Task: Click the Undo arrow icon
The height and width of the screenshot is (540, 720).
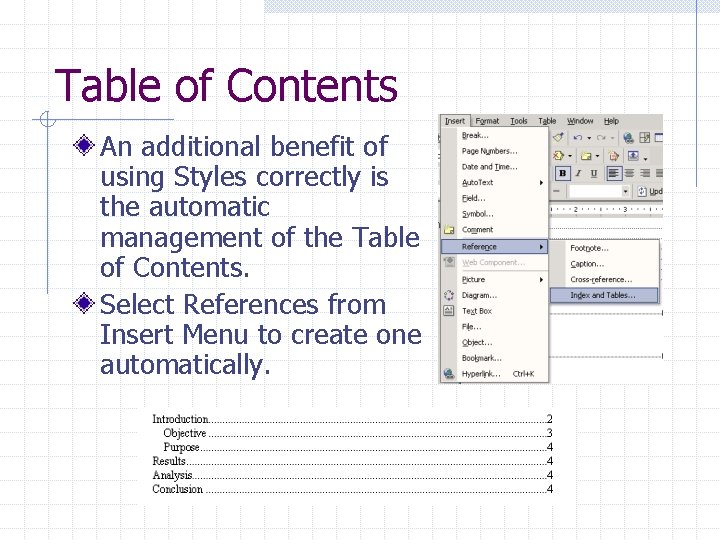Action: (x=578, y=138)
